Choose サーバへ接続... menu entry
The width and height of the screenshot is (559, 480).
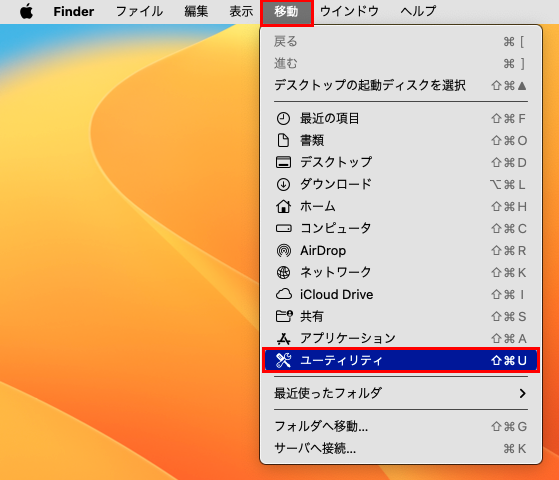point(401,448)
